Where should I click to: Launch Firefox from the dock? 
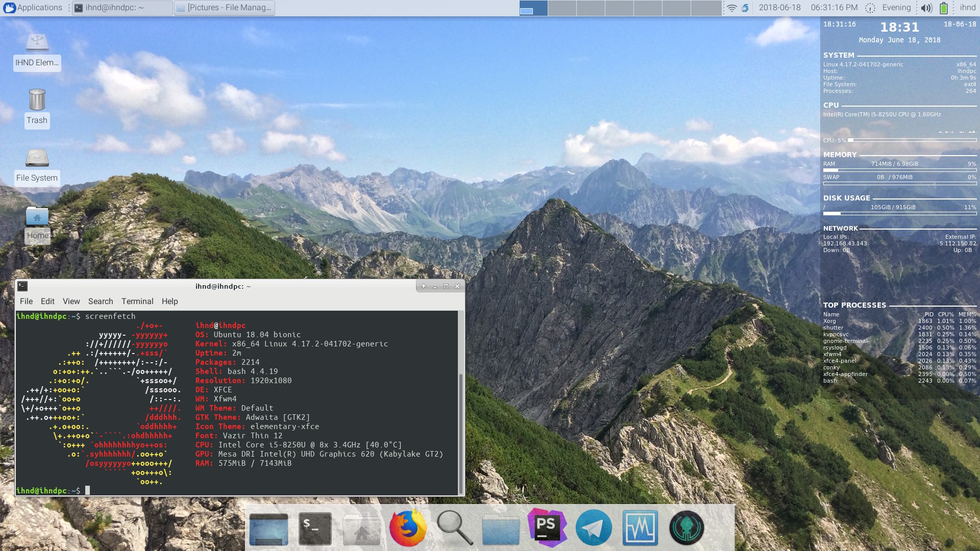(x=408, y=528)
